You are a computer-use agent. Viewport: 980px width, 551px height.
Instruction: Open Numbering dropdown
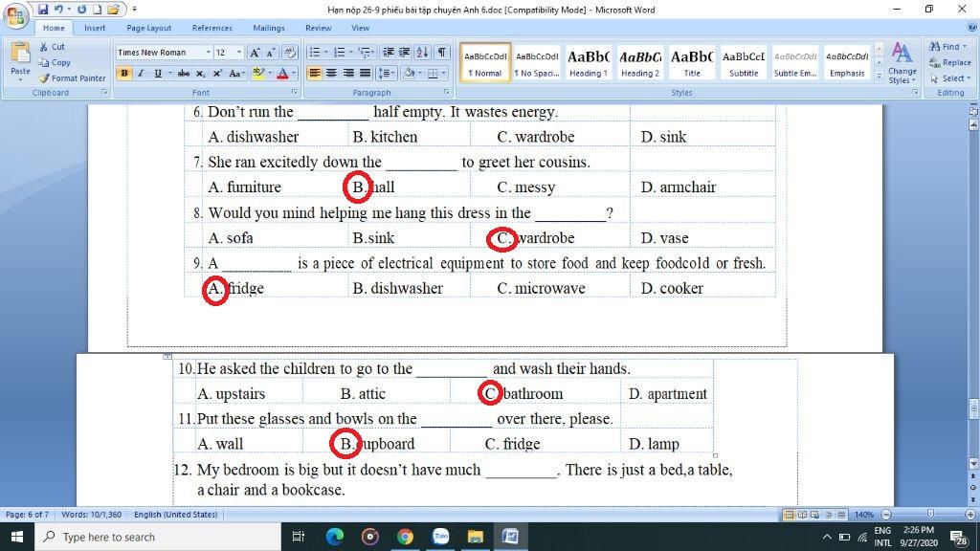[350, 53]
